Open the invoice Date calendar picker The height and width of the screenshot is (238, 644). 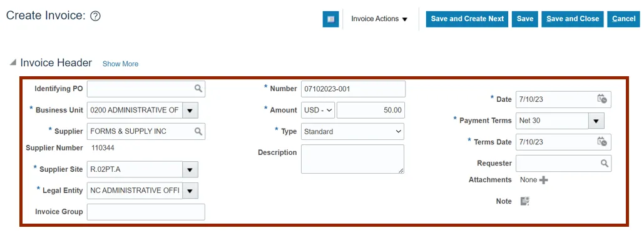click(601, 99)
